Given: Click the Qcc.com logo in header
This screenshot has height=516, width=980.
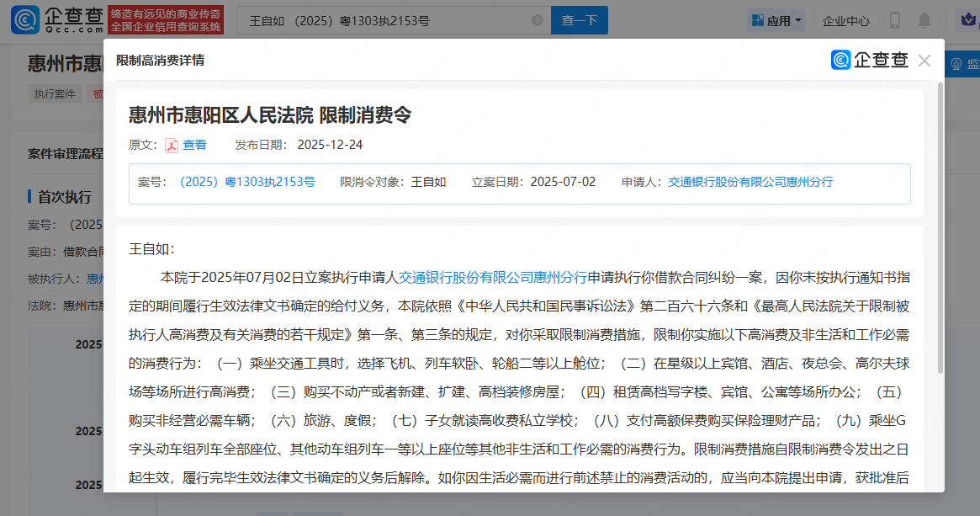Looking at the screenshot, I should 56,20.
